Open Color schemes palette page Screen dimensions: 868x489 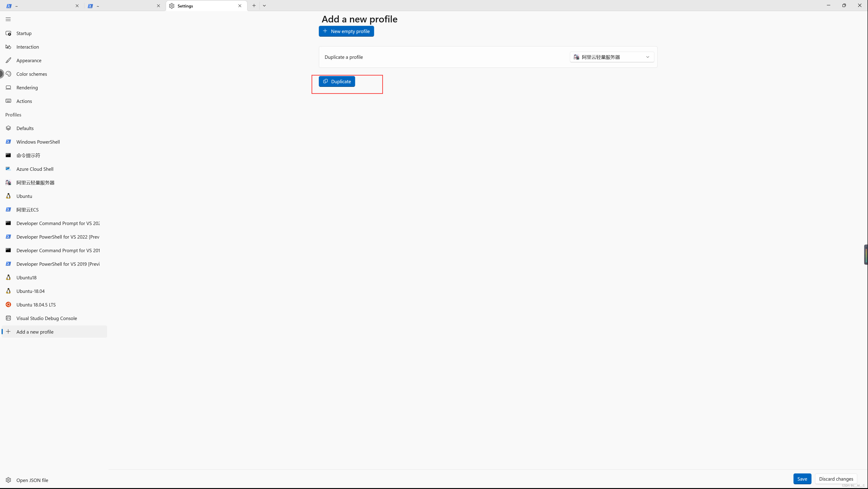[31, 74]
